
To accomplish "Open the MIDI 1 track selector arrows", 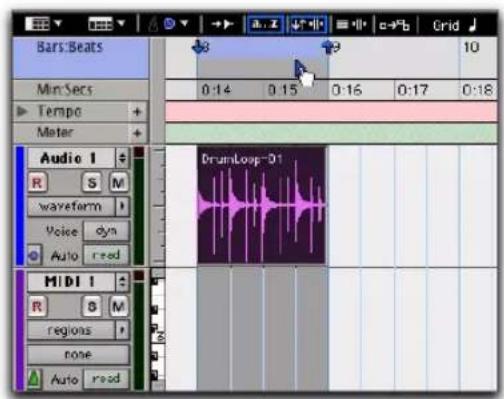I will (122, 282).
